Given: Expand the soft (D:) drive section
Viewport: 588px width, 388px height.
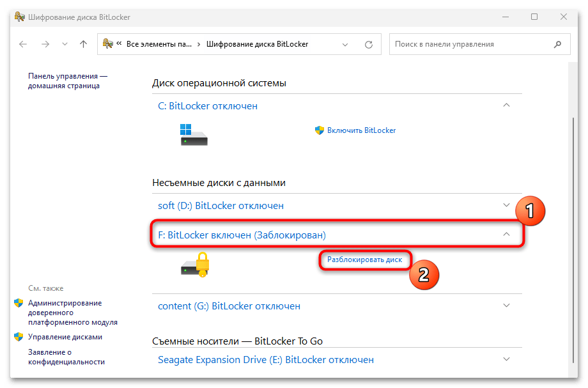Looking at the screenshot, I should 507,205.
